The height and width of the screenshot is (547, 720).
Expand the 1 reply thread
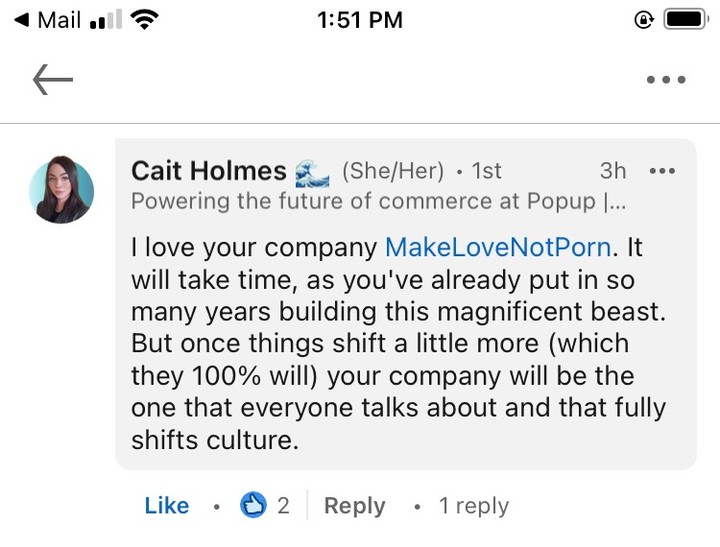pyautogui.click(x=473, y=506)
